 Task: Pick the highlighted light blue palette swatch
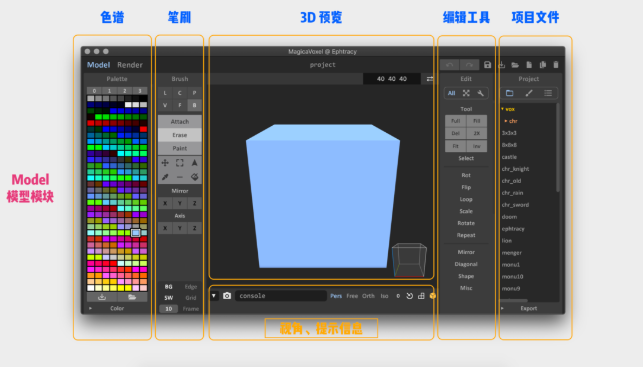pyautogui.click(x=136, y=233)
